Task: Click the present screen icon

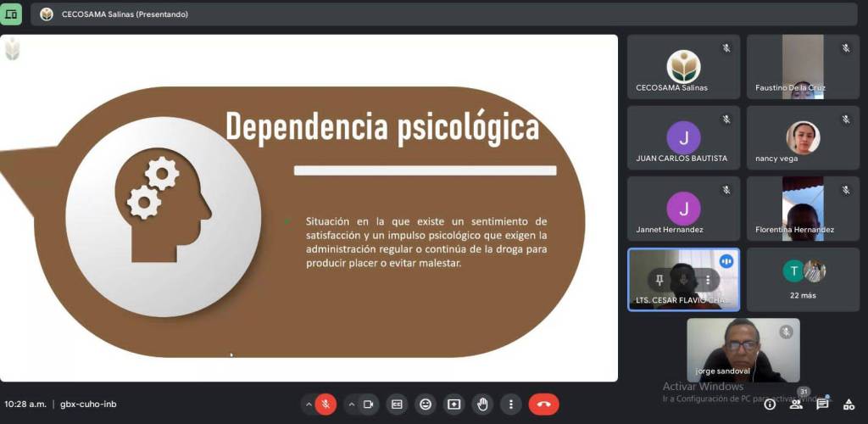Action: coord(453,404)
